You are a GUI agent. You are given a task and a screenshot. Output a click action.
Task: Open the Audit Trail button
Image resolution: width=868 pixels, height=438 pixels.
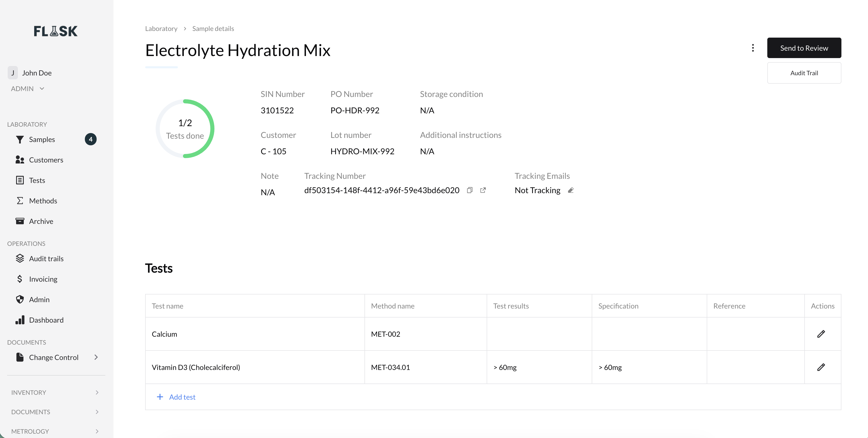(804, 73)
